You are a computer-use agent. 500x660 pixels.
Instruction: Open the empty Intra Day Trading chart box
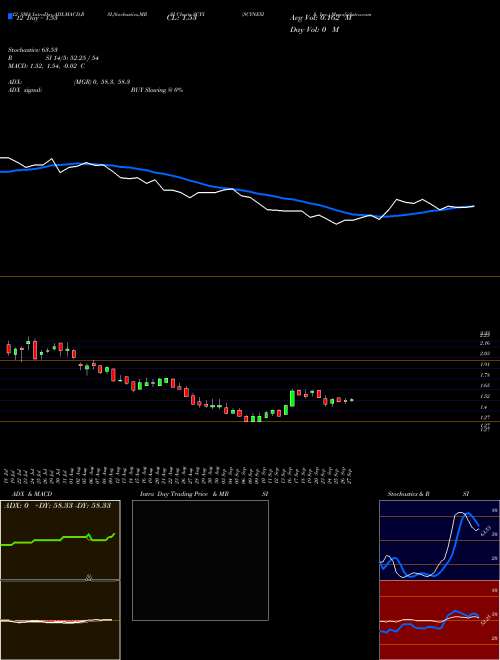[200, 560]
